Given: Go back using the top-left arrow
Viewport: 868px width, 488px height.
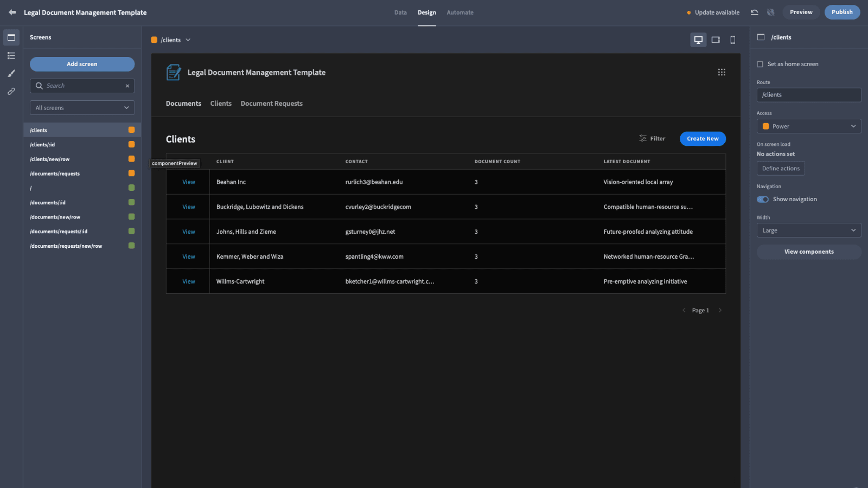Looking at the screenshot, I should click(12, 12).
